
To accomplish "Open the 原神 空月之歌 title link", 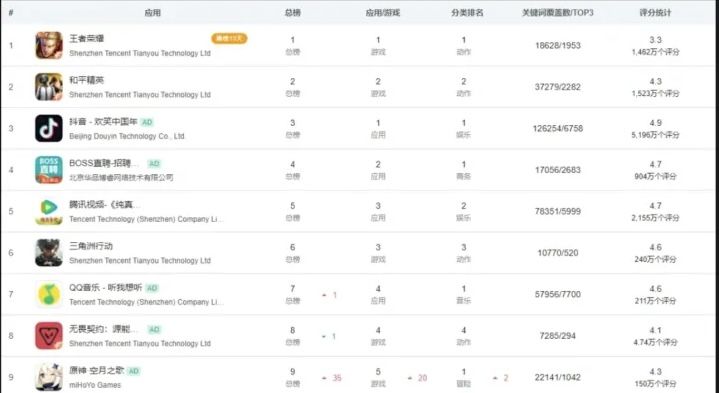I will click(97, 371).
